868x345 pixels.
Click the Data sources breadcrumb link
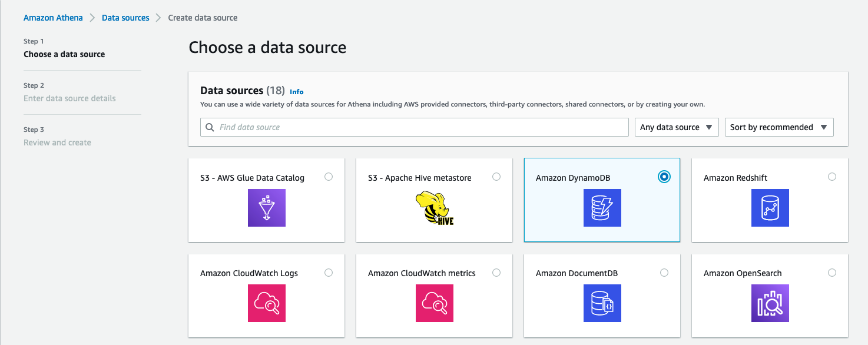click(125, 17)
